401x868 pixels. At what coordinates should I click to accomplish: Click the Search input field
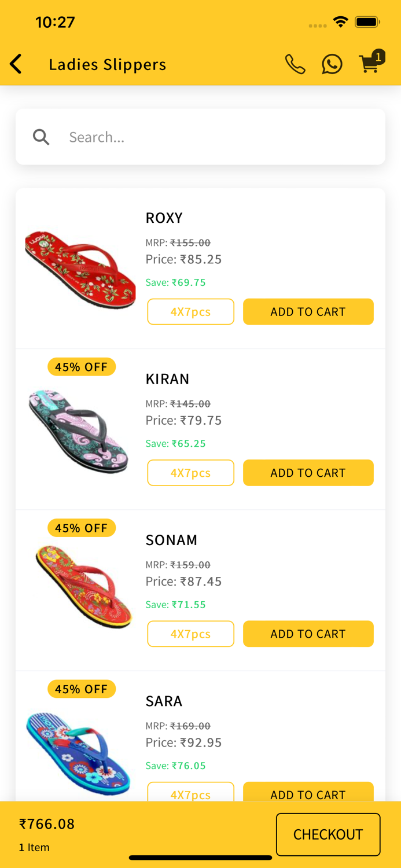[220, 137]
